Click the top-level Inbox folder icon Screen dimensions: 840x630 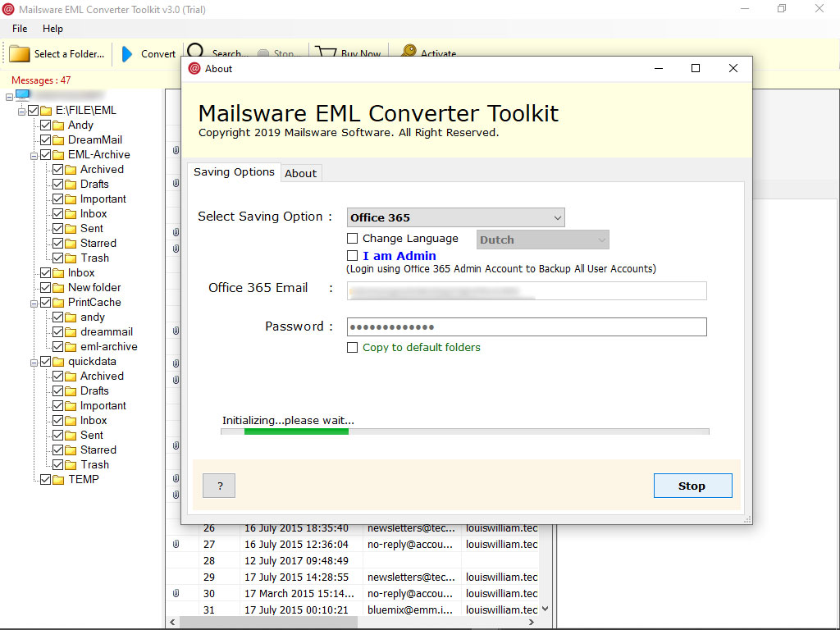(x=58, y=273)
